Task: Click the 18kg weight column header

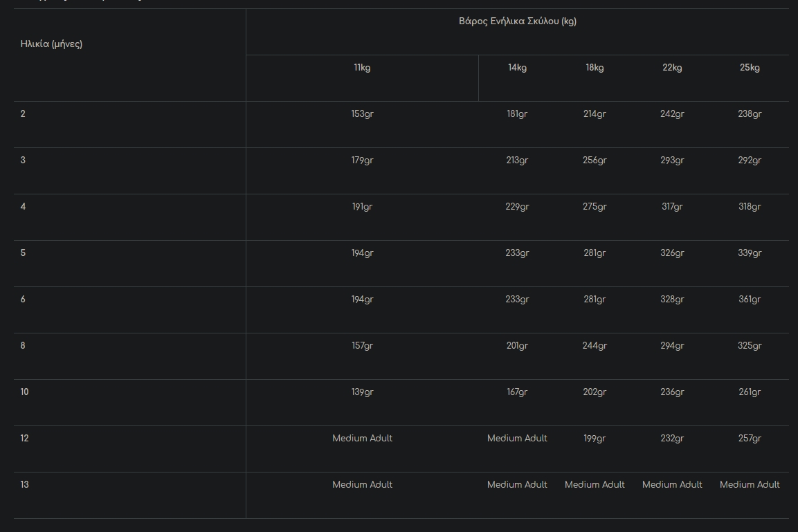Action: pyautogui.click(x=595, y=68)
